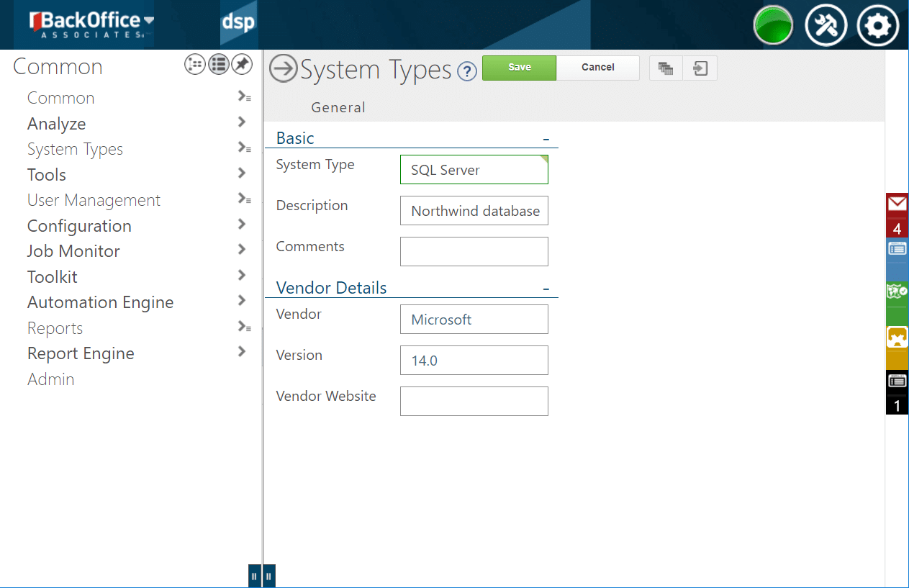Select Job Monitor in navigation menu
This screenshot has width=909, height=588.
click(x=73, y=251)
